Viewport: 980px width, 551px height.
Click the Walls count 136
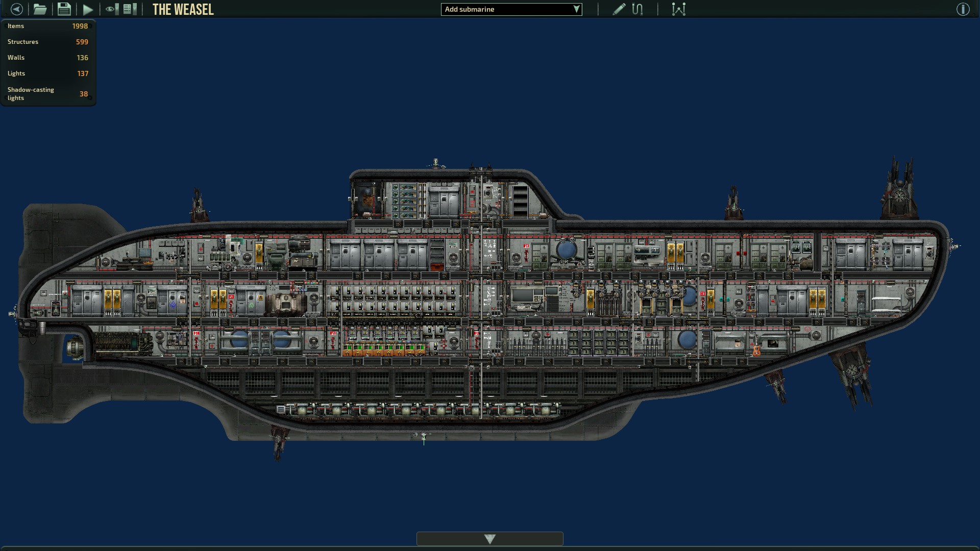click(82, 58)
